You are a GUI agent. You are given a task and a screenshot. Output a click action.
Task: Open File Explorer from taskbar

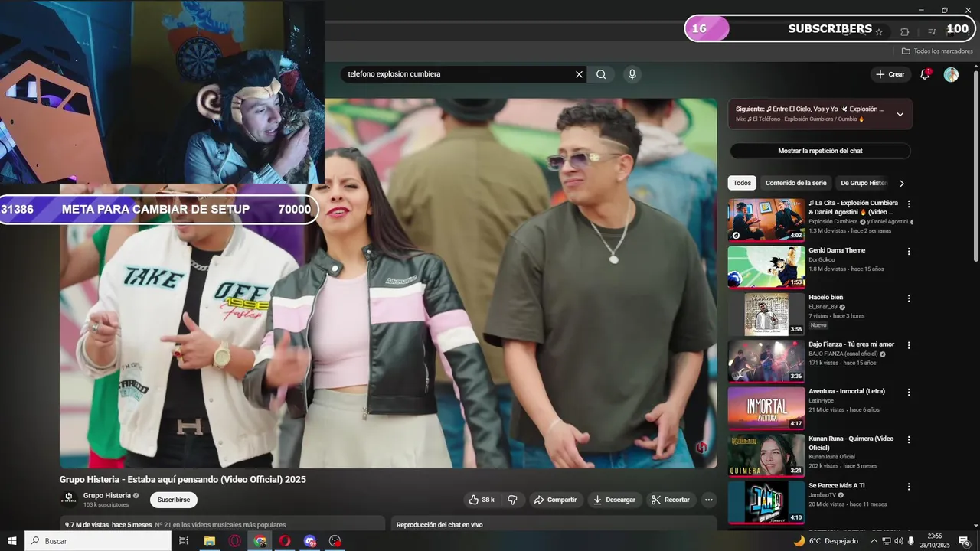[209, 541]
